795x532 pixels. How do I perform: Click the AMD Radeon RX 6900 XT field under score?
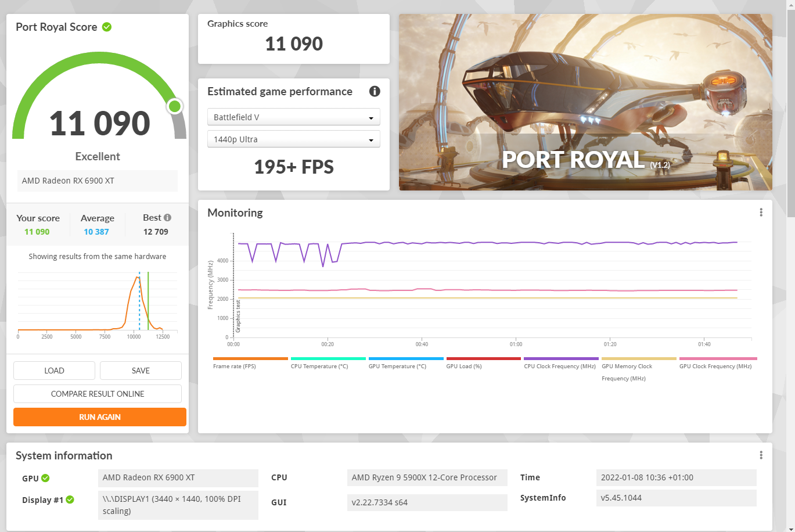[98, 181]
